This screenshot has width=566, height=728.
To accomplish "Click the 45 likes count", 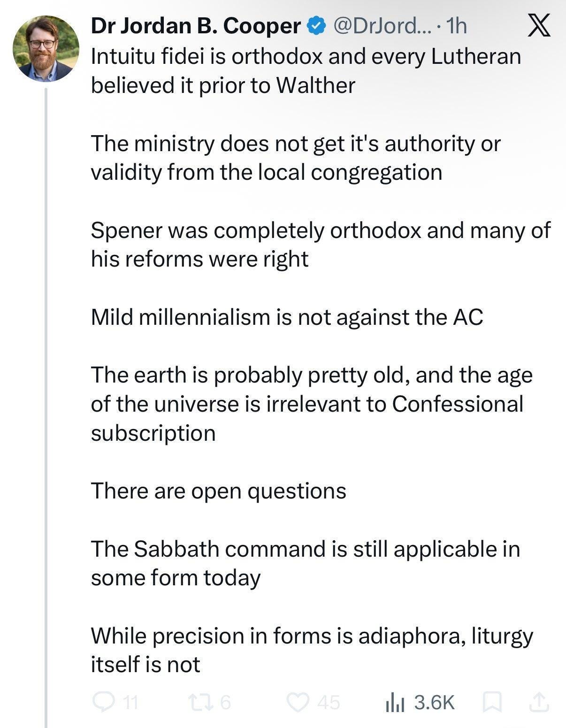I will coord(329,703).
